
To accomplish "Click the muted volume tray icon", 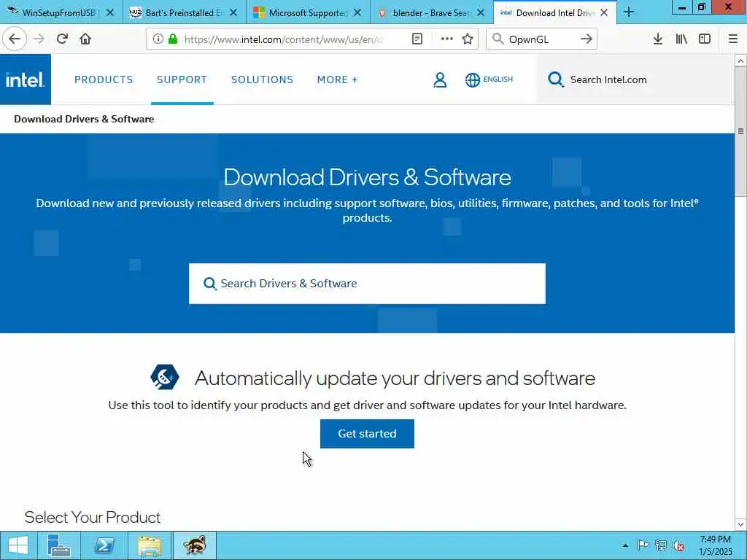I will pyautogui.click(x=678, y=545).
